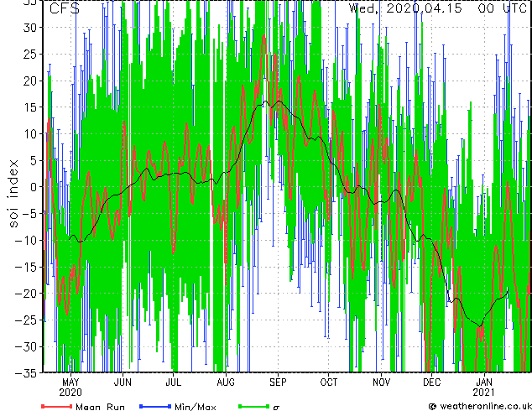
Task: Click the '00 UTC' time label
Action: point(502,8)
